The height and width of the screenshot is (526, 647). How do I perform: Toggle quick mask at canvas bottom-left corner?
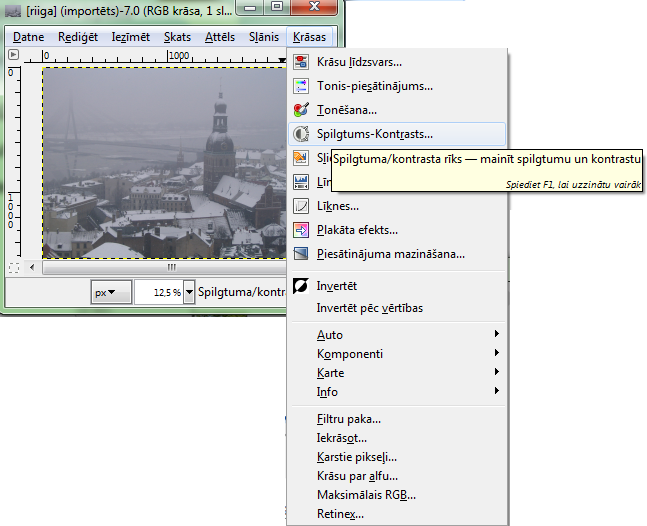point(13,267)
